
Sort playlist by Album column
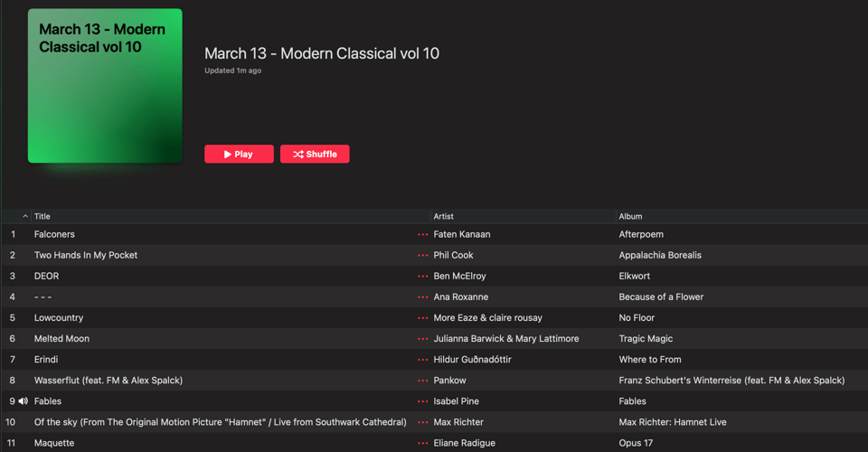(630, 217)
